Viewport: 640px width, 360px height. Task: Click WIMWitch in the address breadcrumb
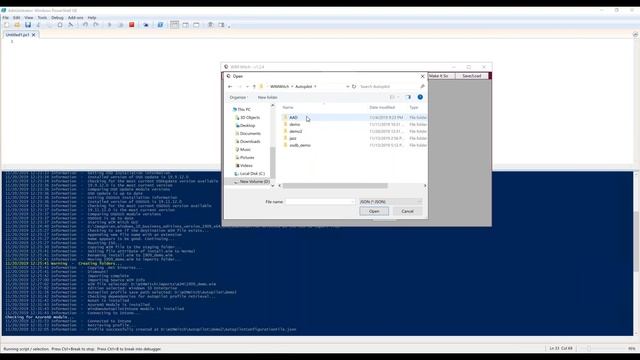[280, 87]
